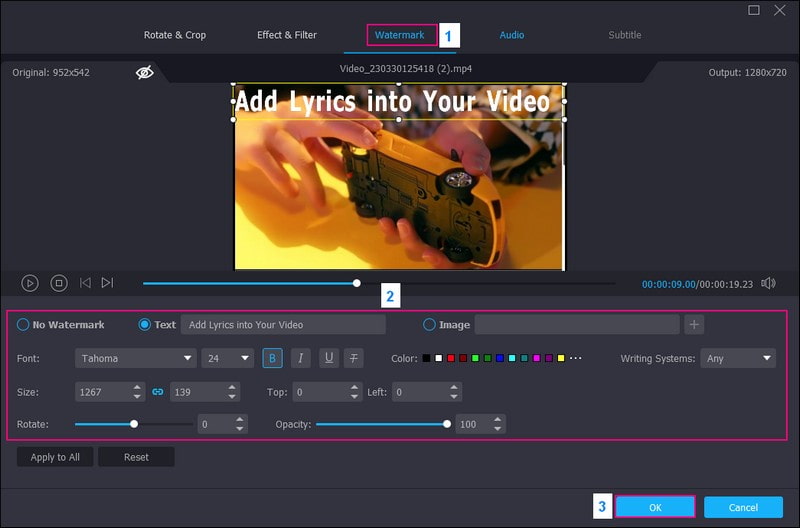Click the size aspect ratio link icon
This screenshot has height=528, width=800.
(157, 392)
